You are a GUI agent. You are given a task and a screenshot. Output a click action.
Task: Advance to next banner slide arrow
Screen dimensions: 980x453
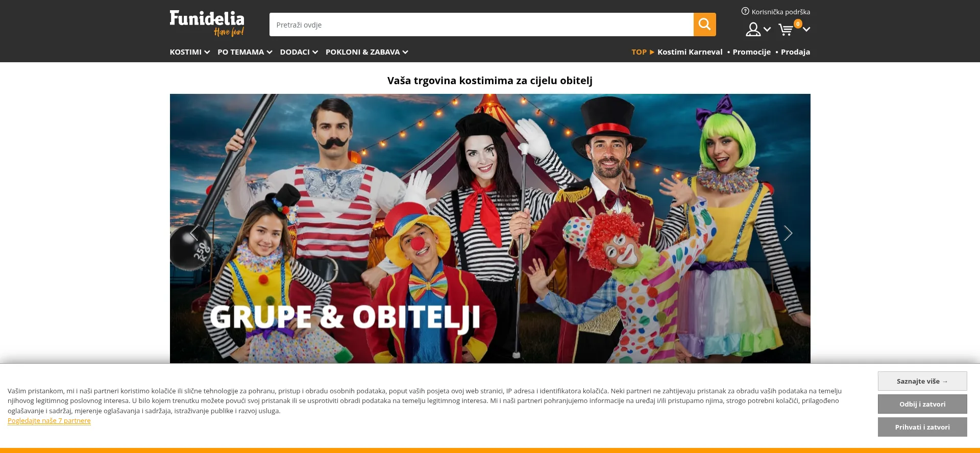point(788,233)
